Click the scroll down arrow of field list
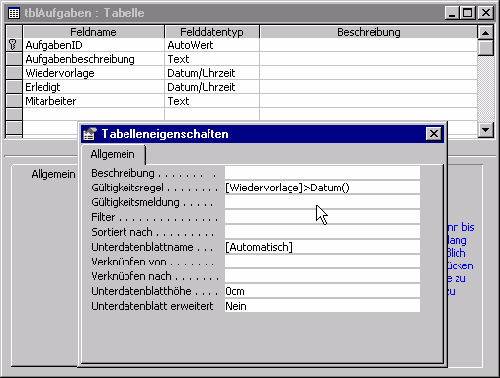Image resolution: width=500 pixels, height=378 pixels. (x=485, y=130)
